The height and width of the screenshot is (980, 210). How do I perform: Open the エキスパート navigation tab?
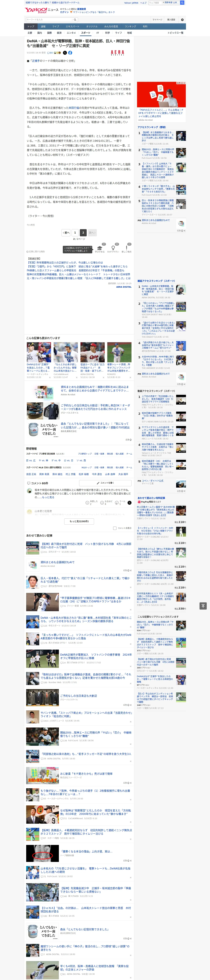pyautogui.click(x=72, y=27)
